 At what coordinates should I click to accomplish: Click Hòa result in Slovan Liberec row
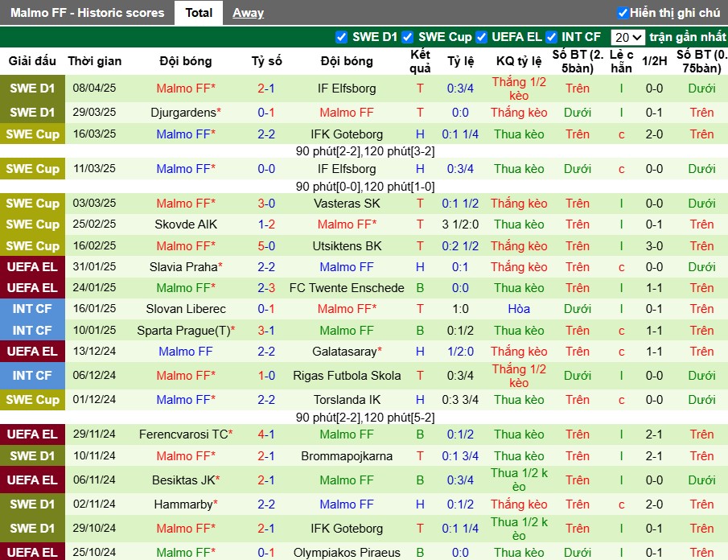point(519,309)
